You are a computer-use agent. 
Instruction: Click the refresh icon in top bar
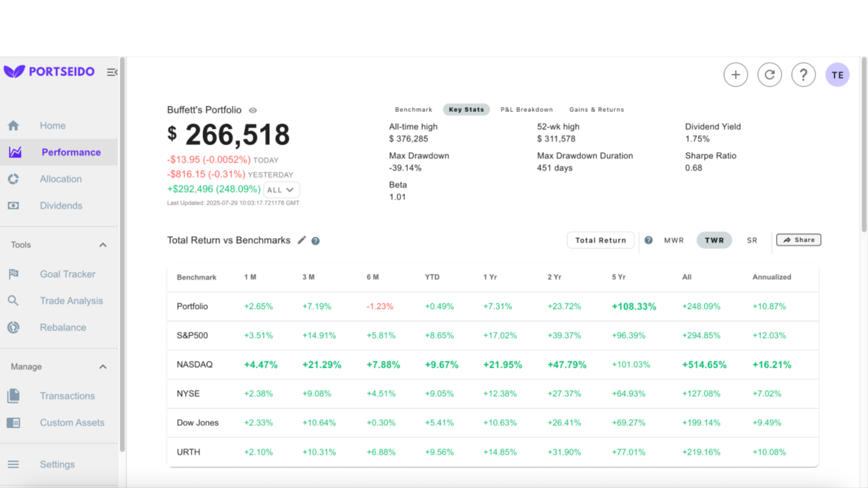[x=769, y=75]
